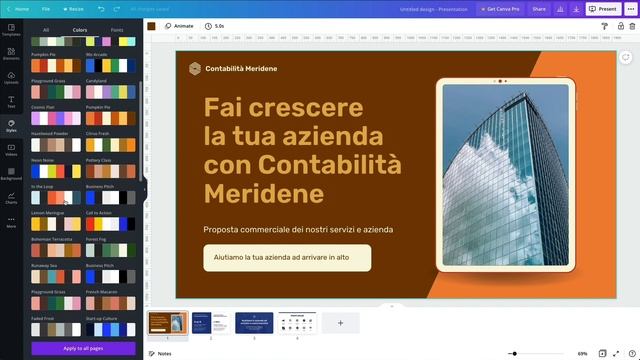Viewport: 640px width, 360px height.
Task: Apply the Candyland color palette
Action: [111, 92]
